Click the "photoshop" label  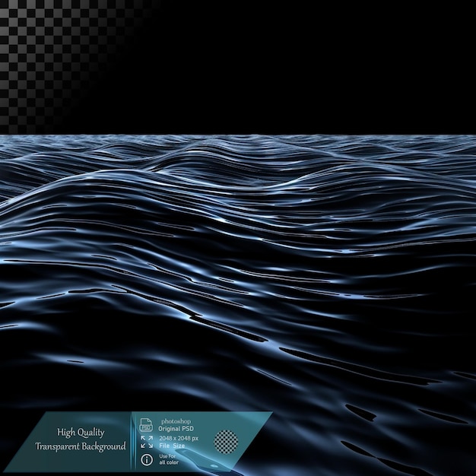coord(176,421)
